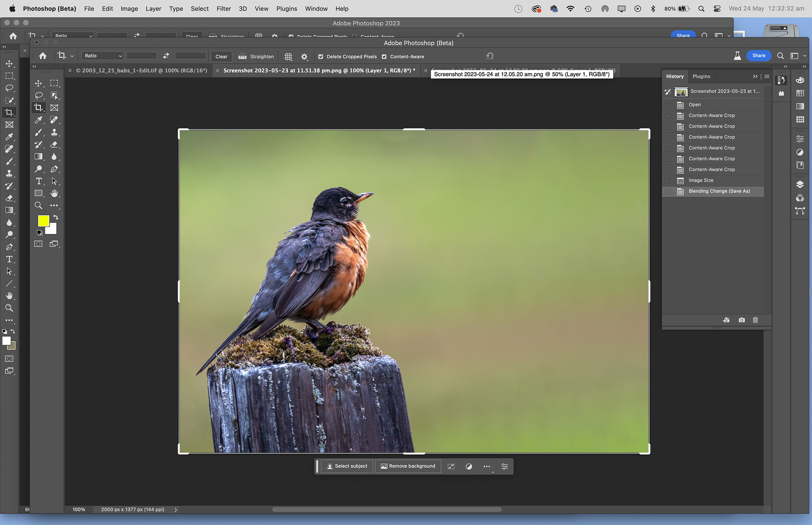The image size is (812, 525).
Task: Delete current state with History panel trash icon
Action: 755,320
